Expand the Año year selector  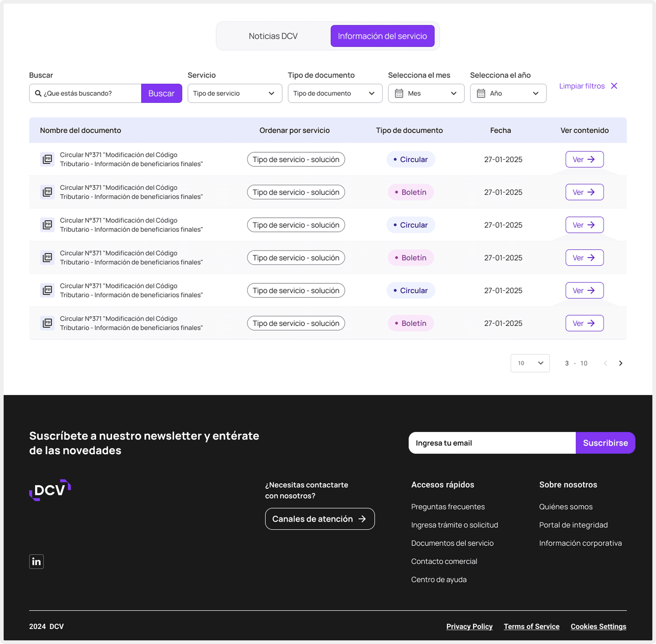(x=508, y=93)
